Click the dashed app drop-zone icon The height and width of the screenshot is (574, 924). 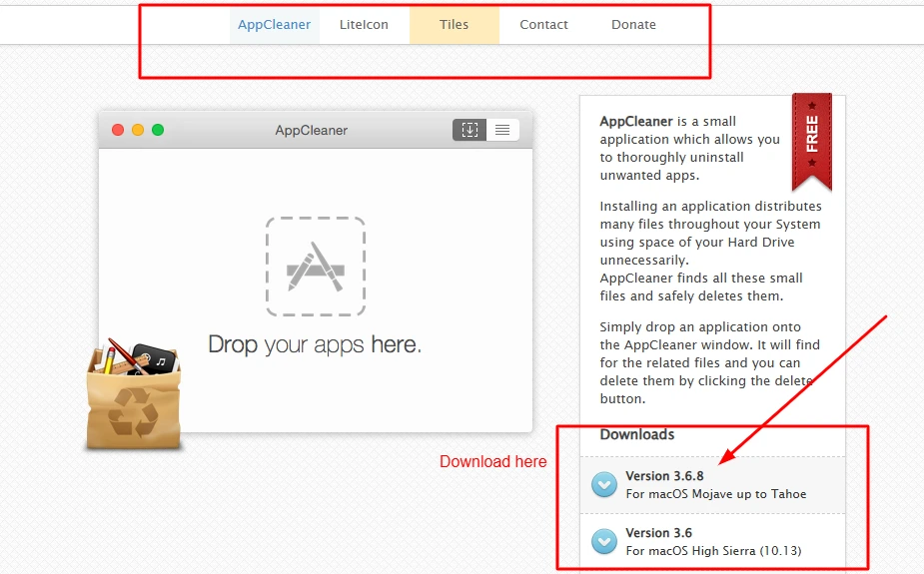tap(315, 266)
